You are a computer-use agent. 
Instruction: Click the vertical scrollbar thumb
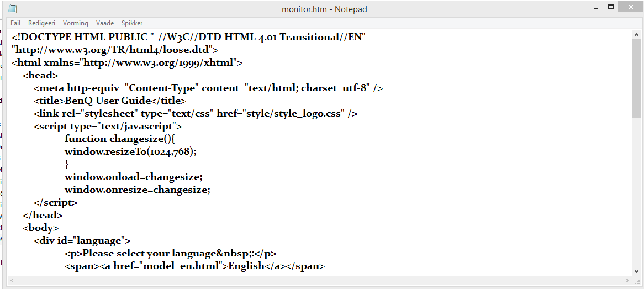(636, 78)
